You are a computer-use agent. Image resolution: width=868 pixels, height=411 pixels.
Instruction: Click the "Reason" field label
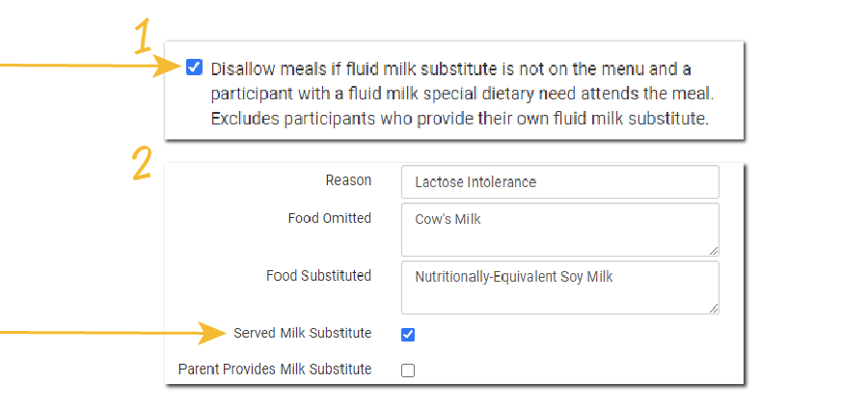point(348,180)
